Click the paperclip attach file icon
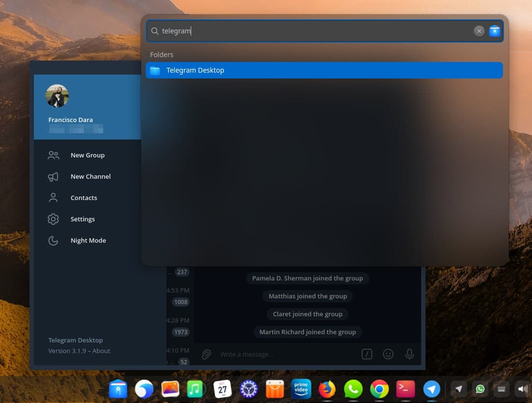This screenshot has width=532, height=403. pyautogui.click(x=206, y=355)
